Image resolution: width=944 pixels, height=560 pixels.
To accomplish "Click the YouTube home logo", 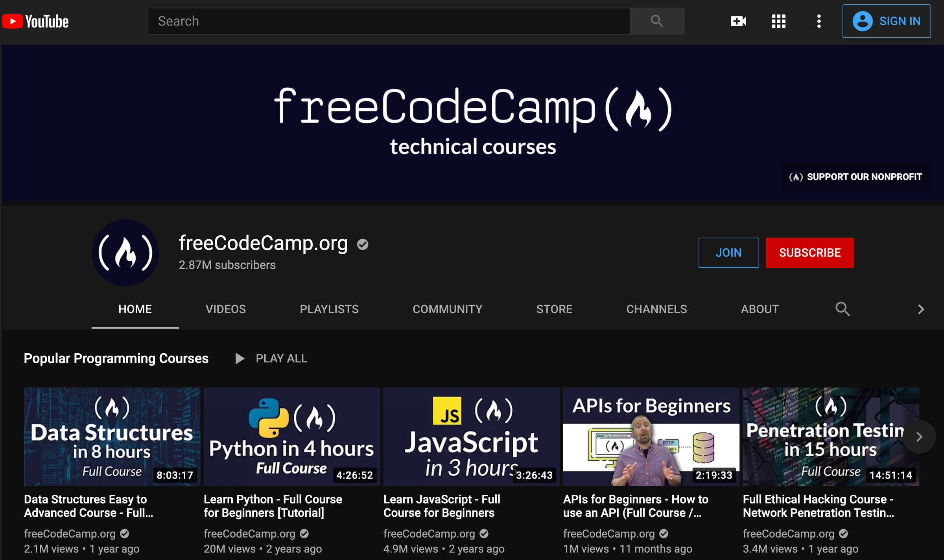I will [x=35, y=21].
